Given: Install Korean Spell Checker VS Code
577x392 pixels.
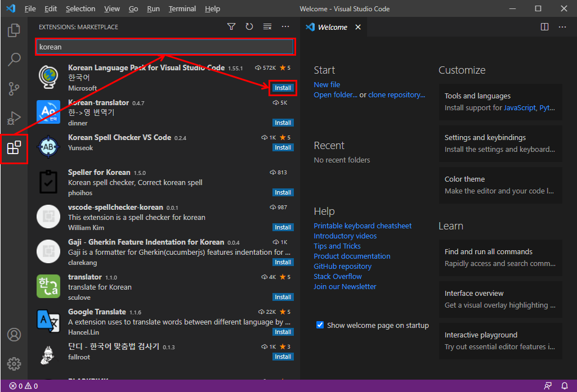Looking at the screenshot, I should [x=283, y=147].
